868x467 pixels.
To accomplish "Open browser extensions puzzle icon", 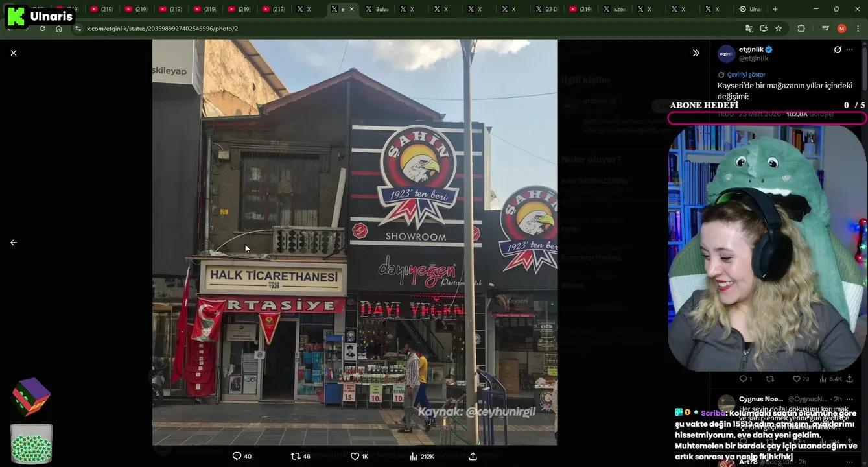I will (801, 29).
